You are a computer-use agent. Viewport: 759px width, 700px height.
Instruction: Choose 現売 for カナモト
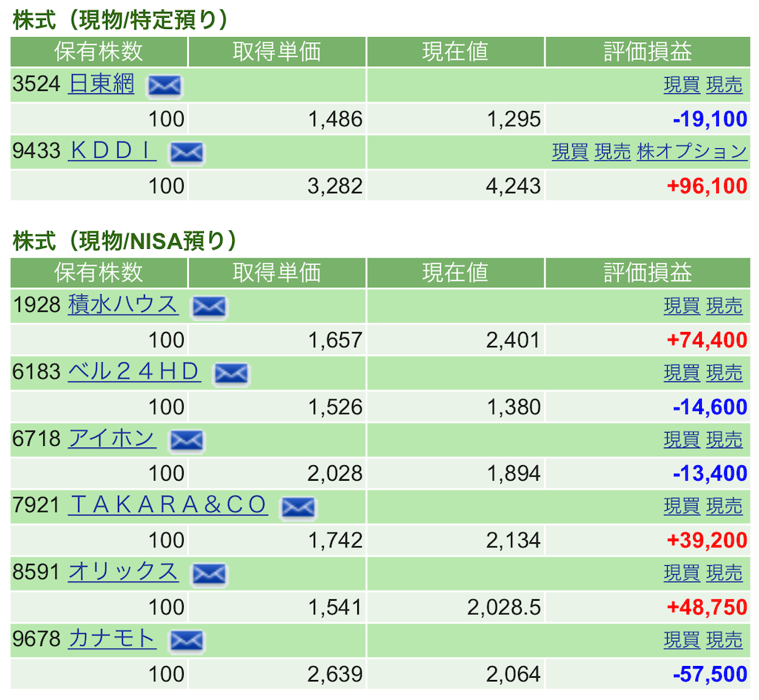pyautogui.click(x=724, y=640)
